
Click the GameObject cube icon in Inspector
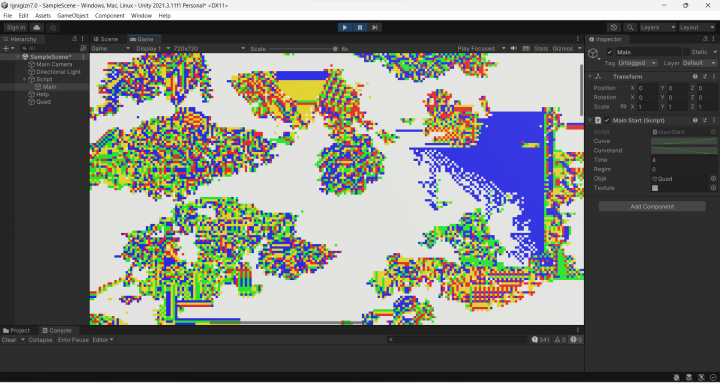click(x=593, y=53)
